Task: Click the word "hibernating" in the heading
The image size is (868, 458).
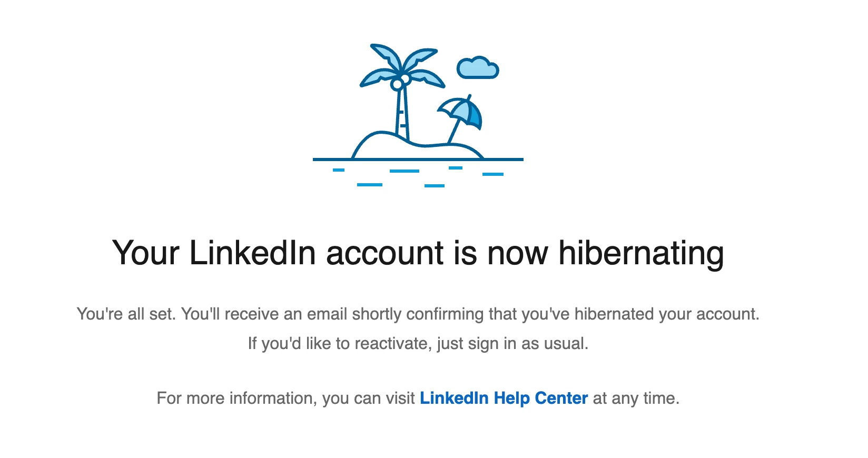Action: pyautogui.click(x=641, y=253)
